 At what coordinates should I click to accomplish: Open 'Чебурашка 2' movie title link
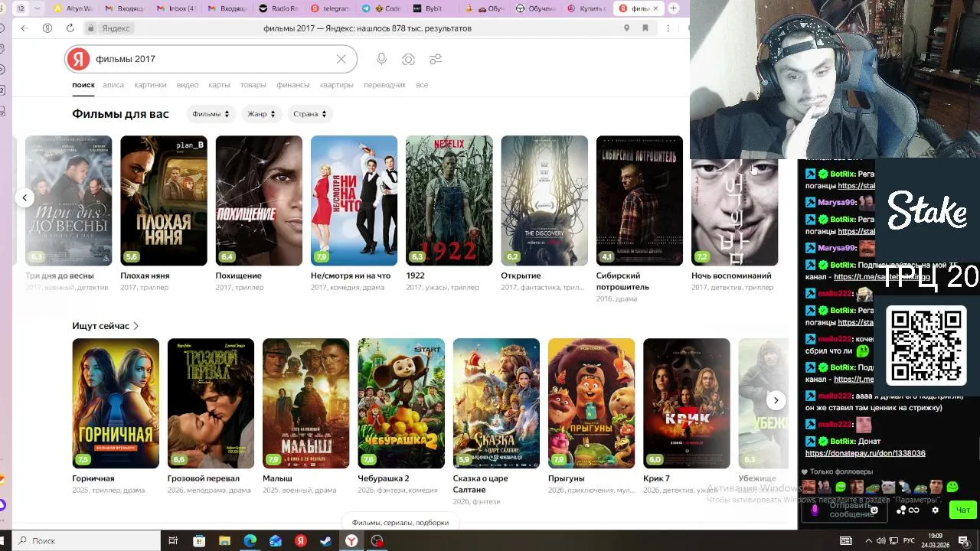pos(384,478)
